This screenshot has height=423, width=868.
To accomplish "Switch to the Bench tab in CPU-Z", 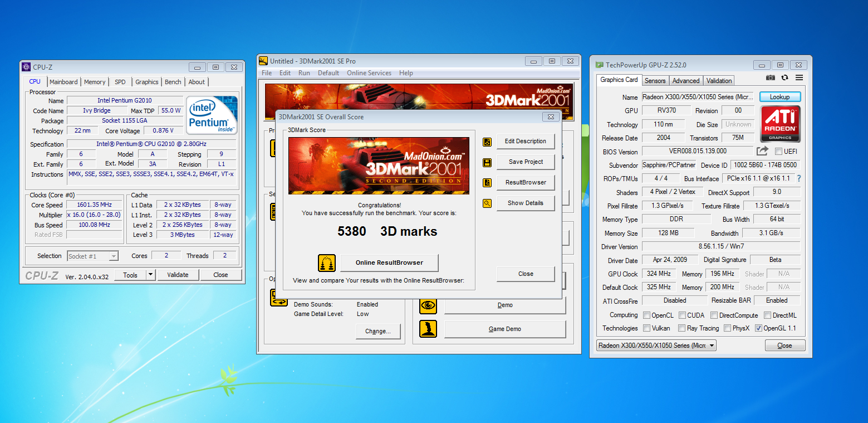I will [x=173, y=82].
